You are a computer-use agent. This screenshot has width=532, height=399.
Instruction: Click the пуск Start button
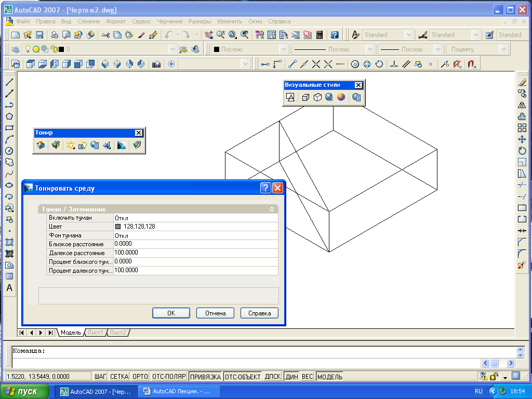click(x=24, y=391)
